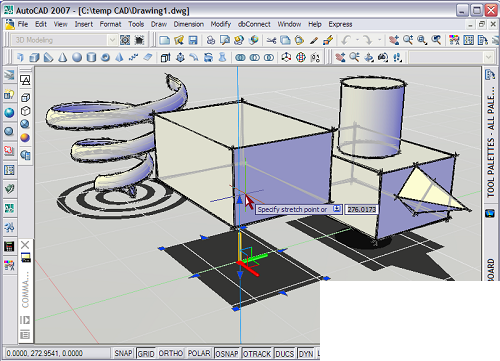
Task: Open the dbConnect menu
Action: [254, 24]
